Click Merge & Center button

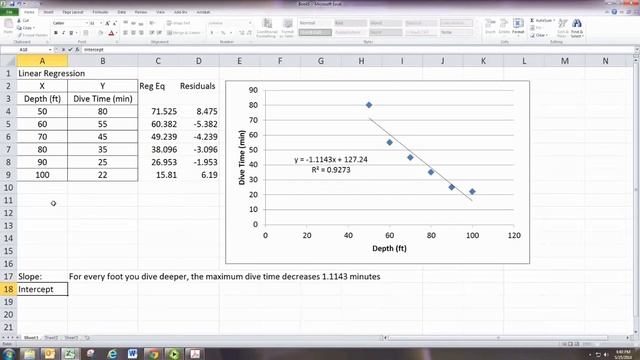[x=184, y=33]
